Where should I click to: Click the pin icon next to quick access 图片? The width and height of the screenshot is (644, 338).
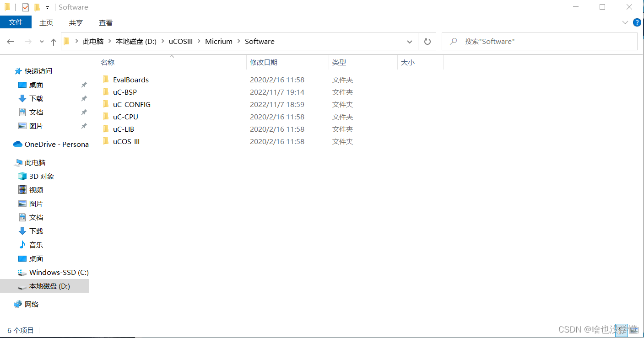coord(84,126)
